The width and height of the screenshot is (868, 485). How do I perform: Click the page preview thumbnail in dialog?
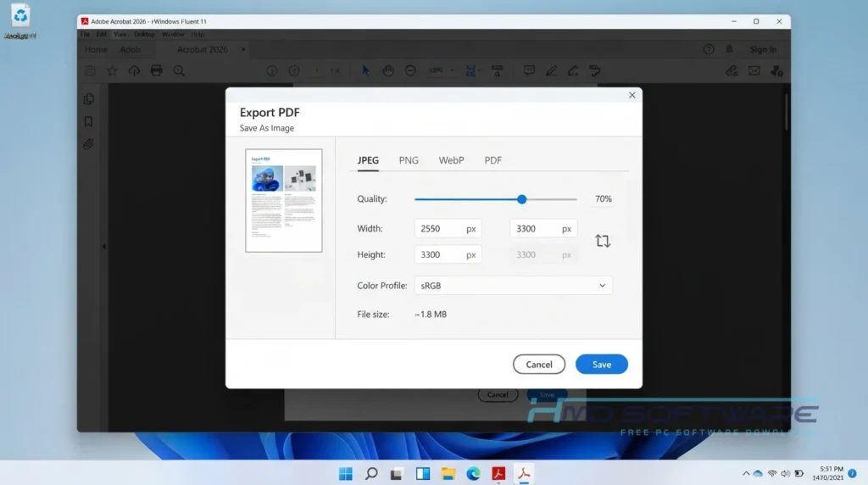tap(283, 200)
